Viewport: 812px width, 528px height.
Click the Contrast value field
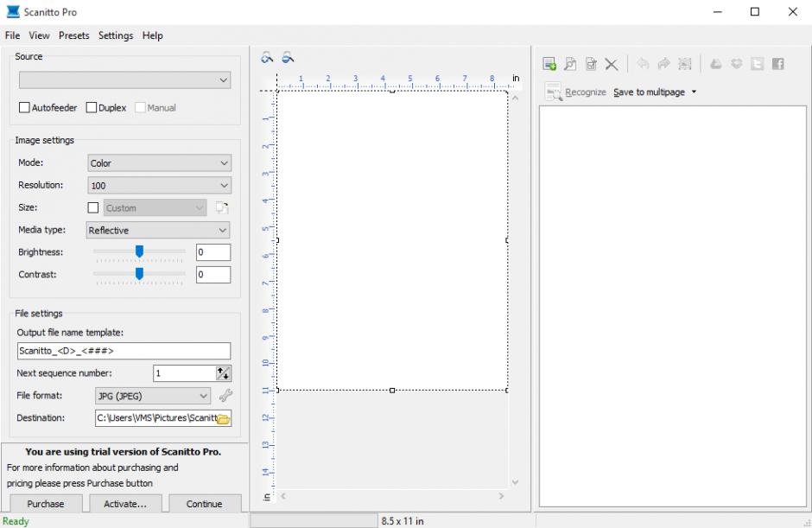click(213, 275)
